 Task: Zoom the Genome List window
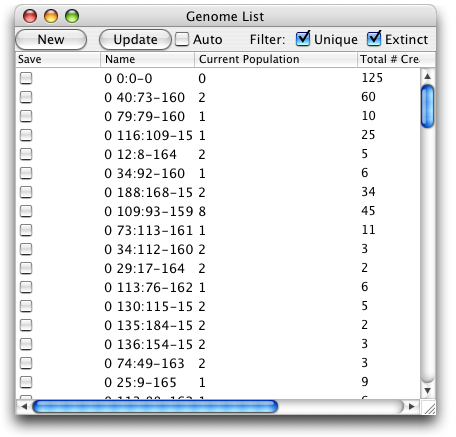click(72, 16)
